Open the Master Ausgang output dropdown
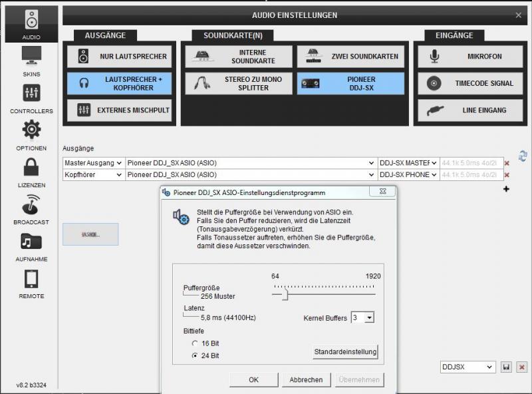 (93, 163)
